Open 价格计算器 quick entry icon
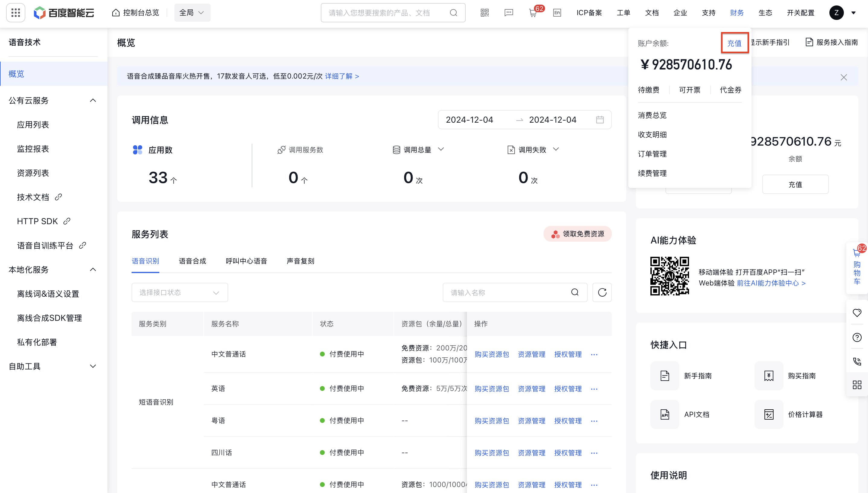868x493 pixels. (x=768, y=414)
